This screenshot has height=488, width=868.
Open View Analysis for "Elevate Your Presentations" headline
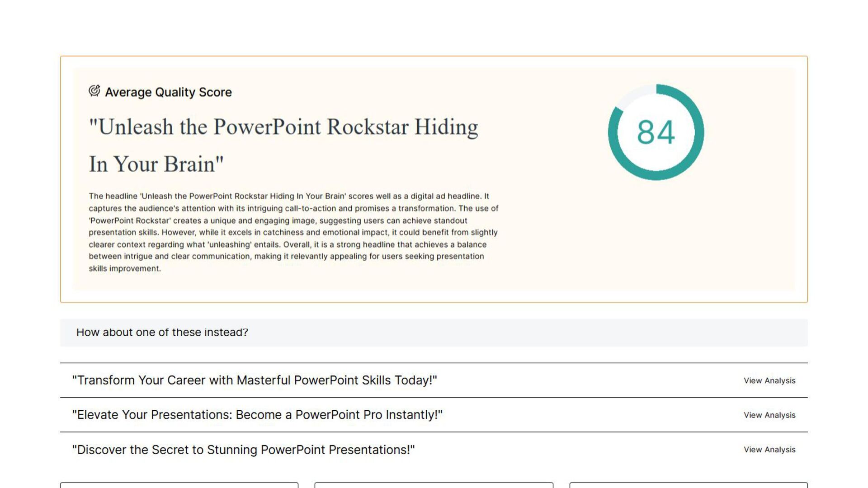(769, 415)
